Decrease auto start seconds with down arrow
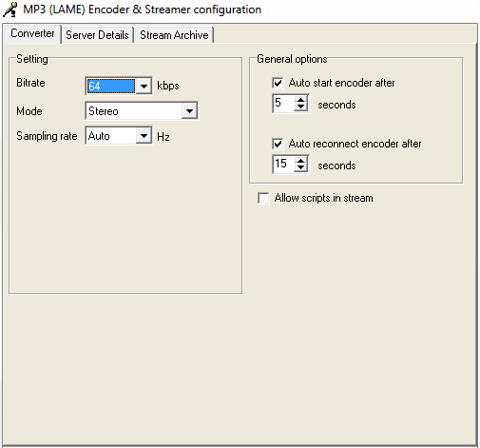Screen dimensions: 480x448 [x=300, y=107]
